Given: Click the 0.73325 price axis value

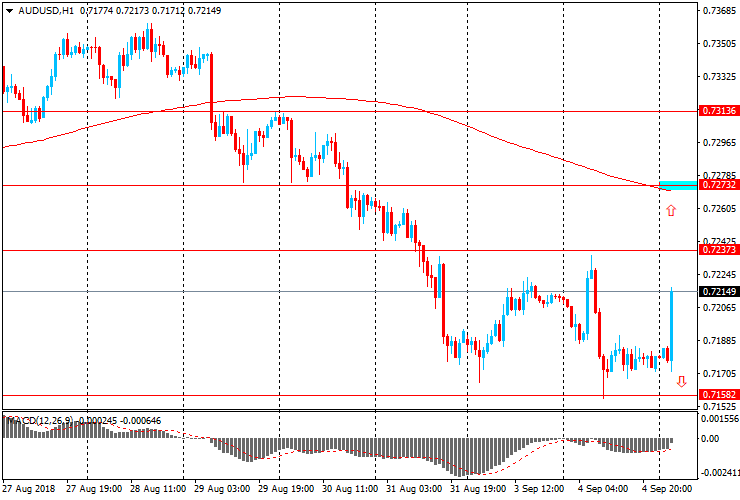Looking at the screenshot, I should pyautogui.click(x=719, y=76).
